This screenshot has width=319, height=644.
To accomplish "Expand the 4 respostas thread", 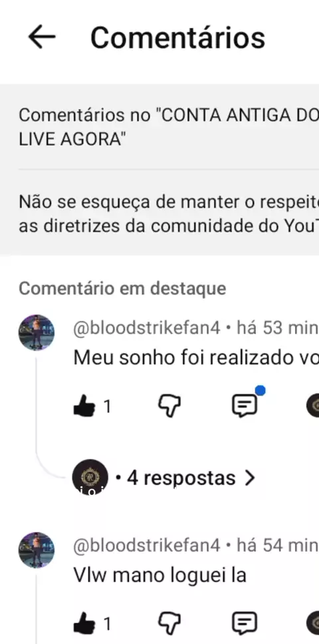I will point(185,478).
